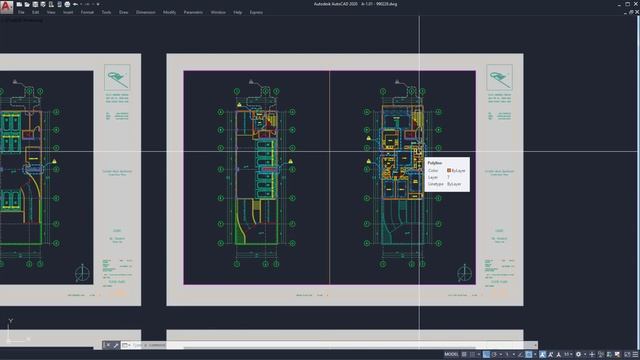
Task: Click the annotation monitor plus icon
Action: [x=592, y=355]
